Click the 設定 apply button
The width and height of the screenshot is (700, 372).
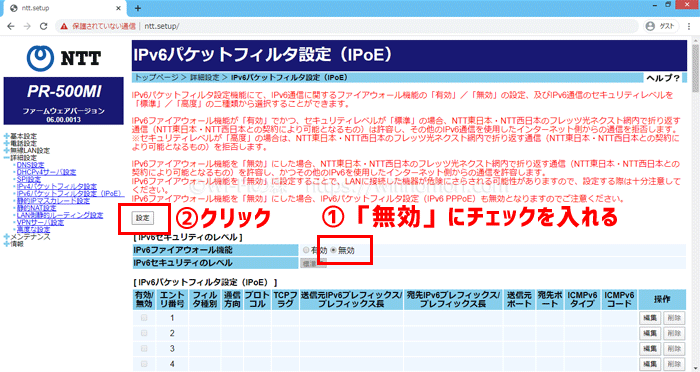coord(142,218)
